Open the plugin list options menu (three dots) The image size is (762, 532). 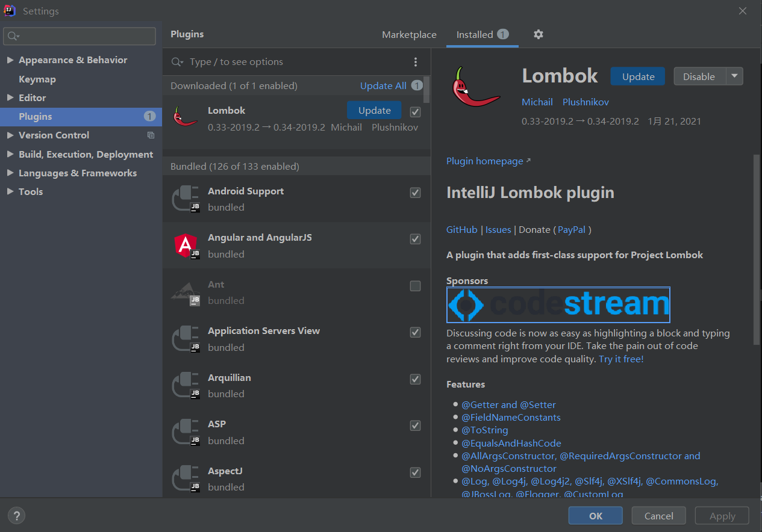coord(416,62)
